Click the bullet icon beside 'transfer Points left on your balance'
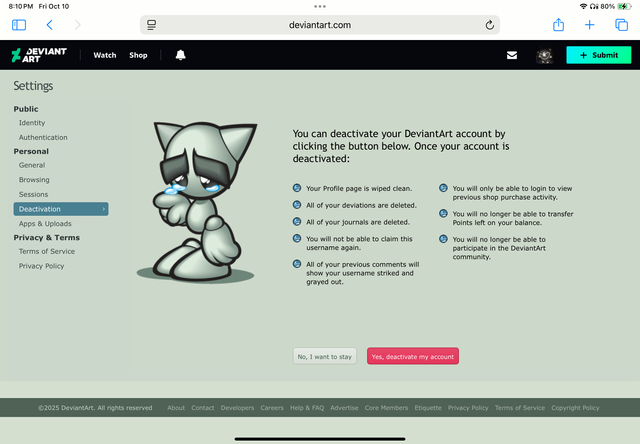640x444 pixels. [x=443, y=213]
